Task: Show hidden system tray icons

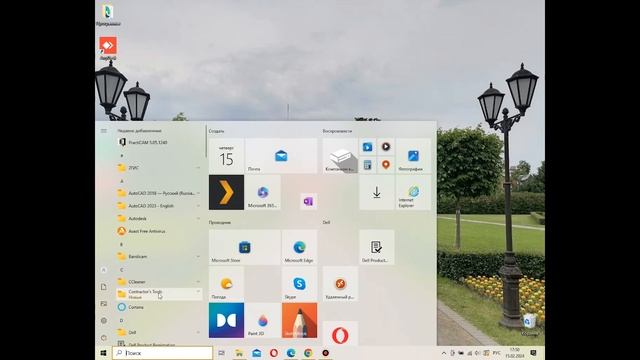Action: (x=444, y=353)
